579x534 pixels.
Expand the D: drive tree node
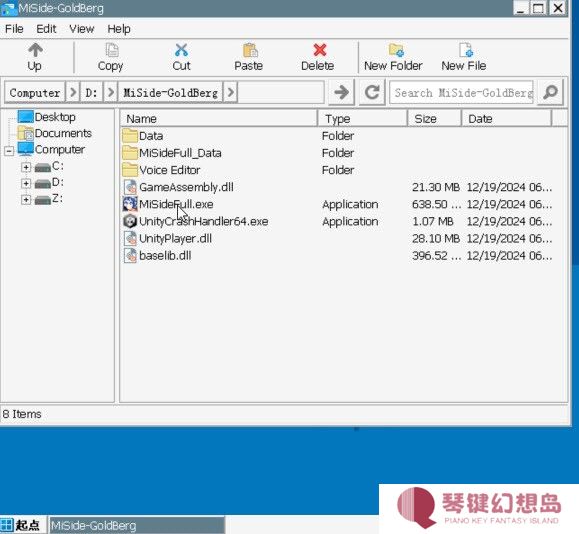(x=26, y=183)
